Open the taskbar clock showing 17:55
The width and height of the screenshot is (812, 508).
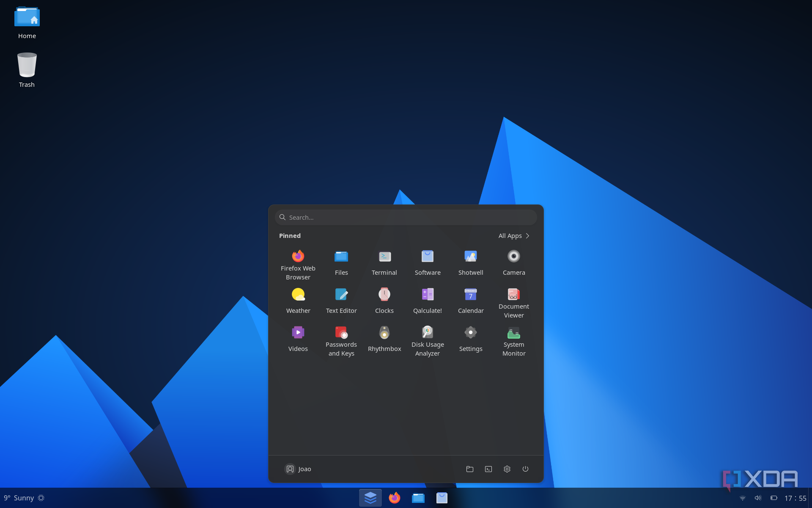[x=796, y=498]
